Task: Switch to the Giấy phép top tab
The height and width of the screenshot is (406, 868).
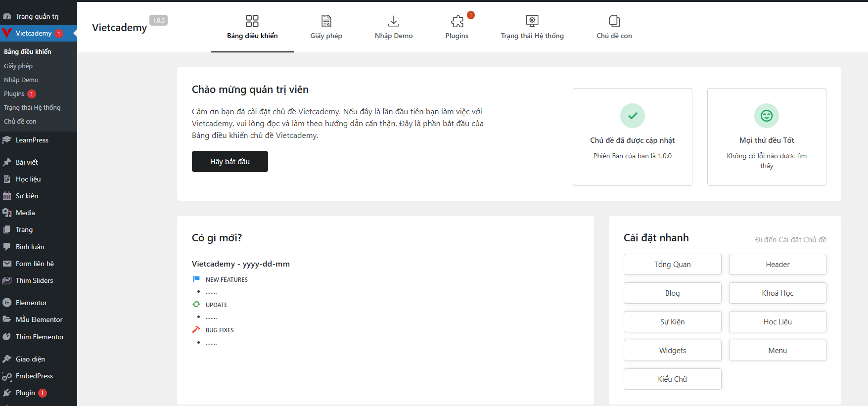Action: [x=326, y=27]
